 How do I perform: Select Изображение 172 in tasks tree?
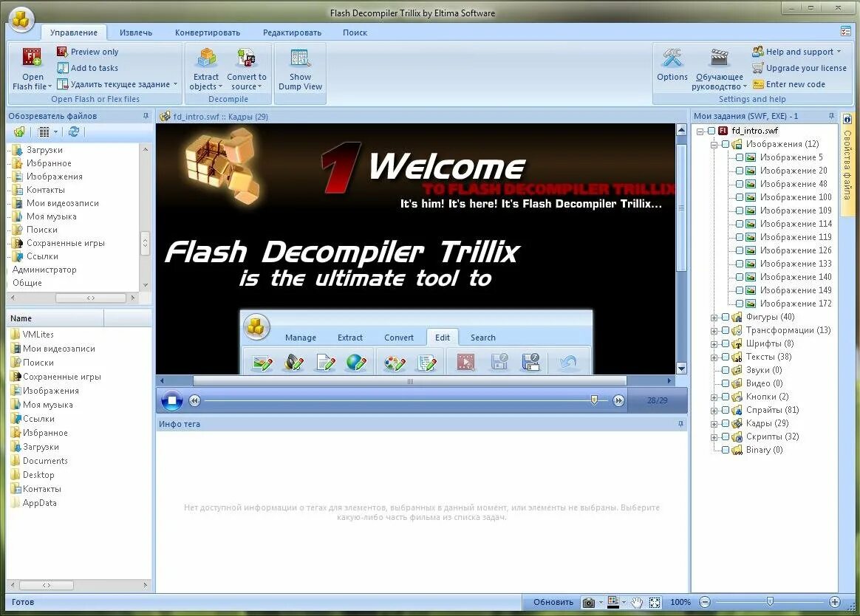coord(795,304)
